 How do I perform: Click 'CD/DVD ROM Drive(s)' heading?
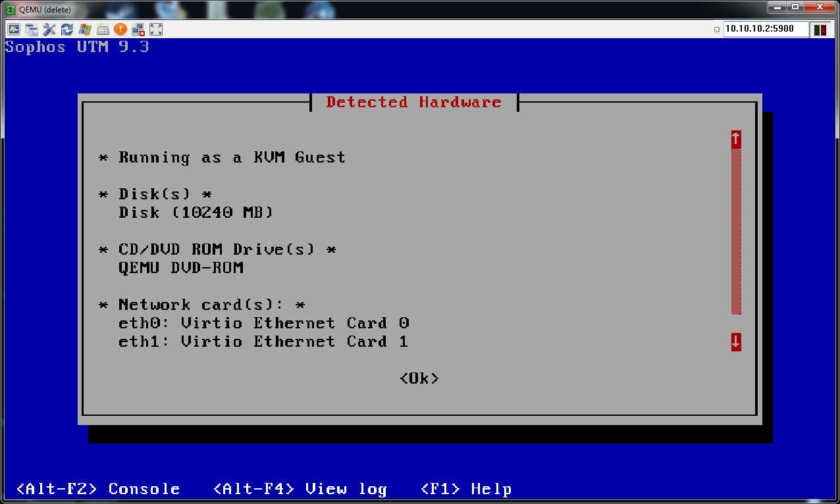(x=217, y=249)
